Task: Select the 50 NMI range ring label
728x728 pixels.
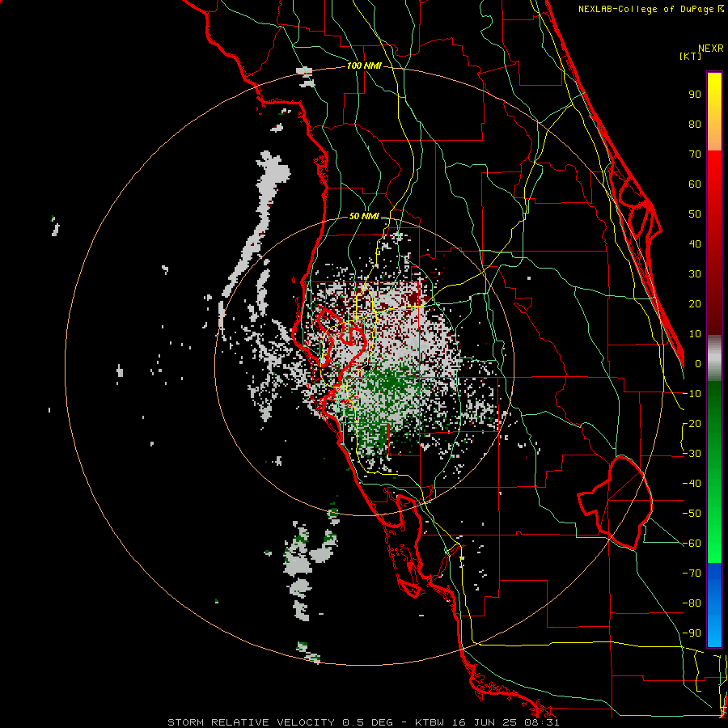Action: (x=363, y=216)
